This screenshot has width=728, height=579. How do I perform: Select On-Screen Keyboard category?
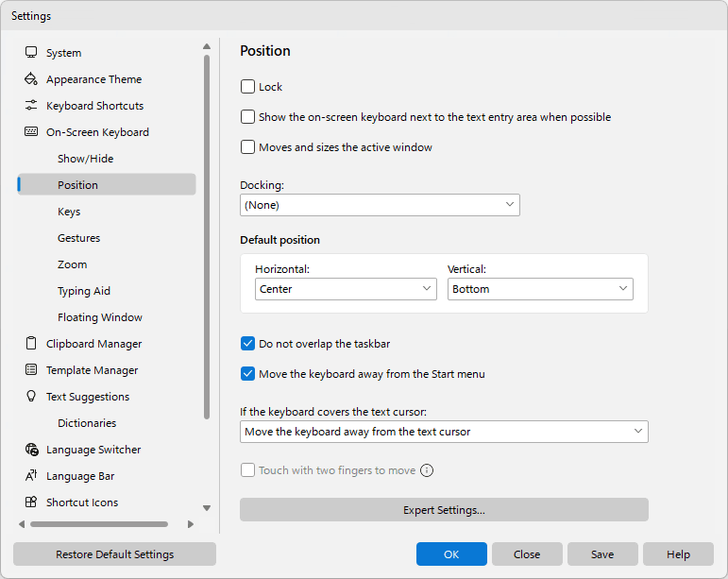tap(97, 132)
